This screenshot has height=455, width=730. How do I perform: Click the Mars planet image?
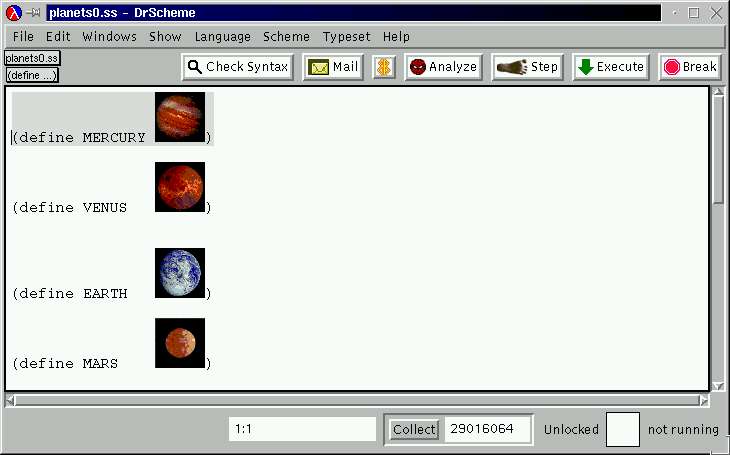(180, 343)
